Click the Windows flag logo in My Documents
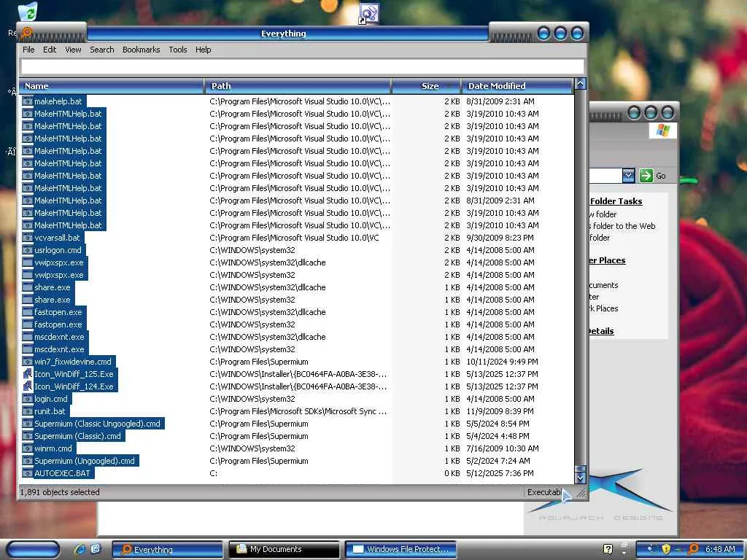747x560 pixels. pos(662,130)
